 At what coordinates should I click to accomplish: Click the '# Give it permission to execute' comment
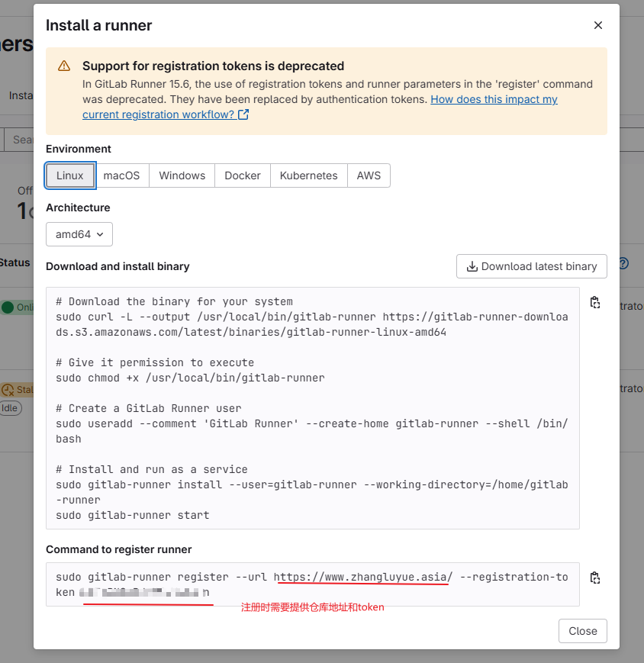155,363
